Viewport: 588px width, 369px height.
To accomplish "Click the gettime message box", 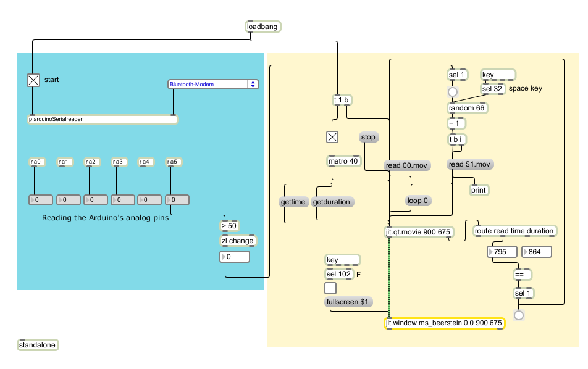I will pos(293,201).
